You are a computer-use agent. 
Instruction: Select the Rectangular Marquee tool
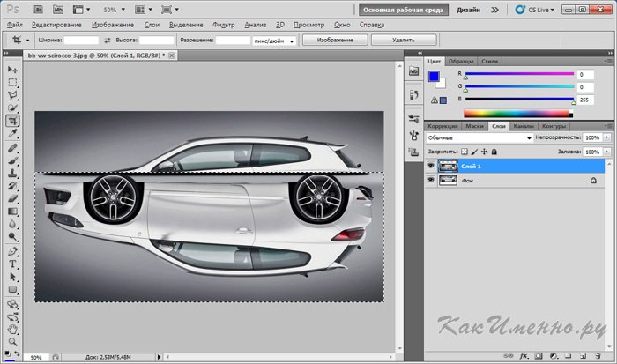12,83
